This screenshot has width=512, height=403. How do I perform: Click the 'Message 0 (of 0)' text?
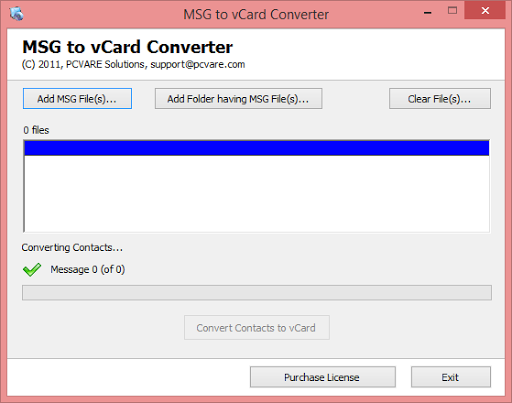(x=88, y=269)
